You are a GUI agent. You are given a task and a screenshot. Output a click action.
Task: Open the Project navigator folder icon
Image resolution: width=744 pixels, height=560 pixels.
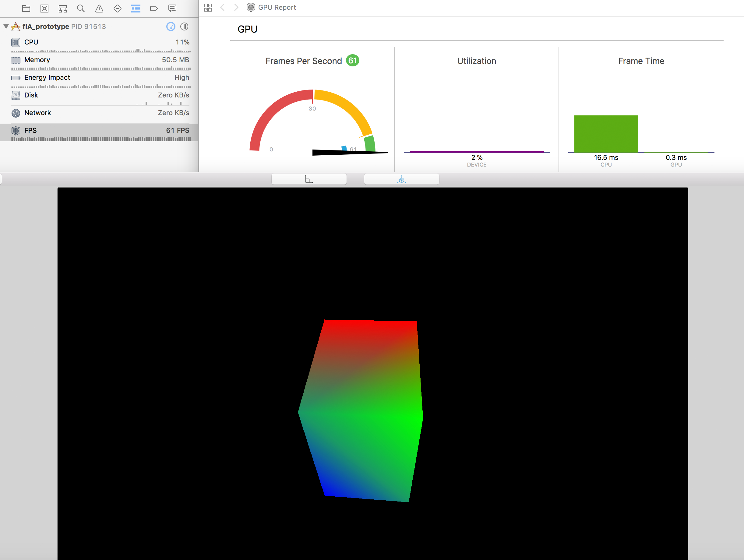click(26, 9)
